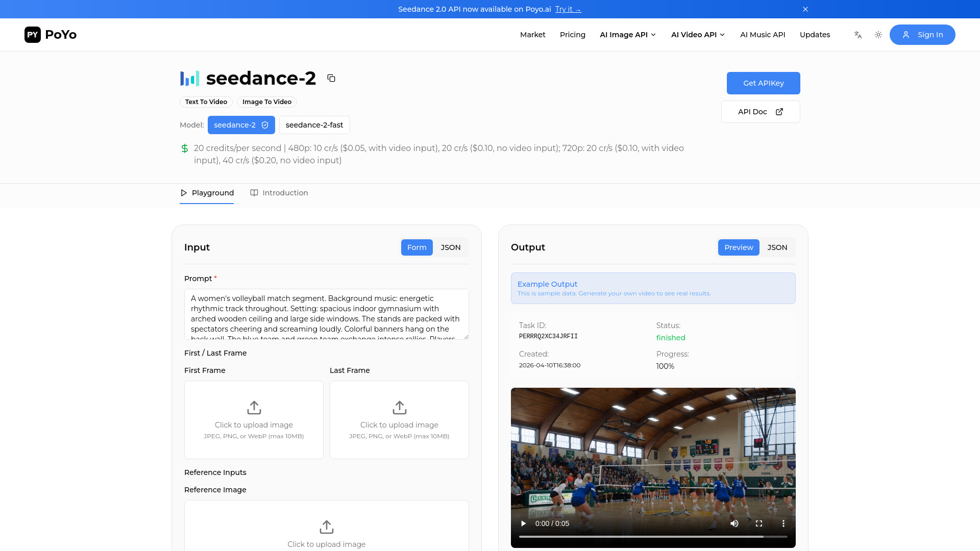Screen dimensions: 980x551
Task: Expand the AI Image API dropdown
Action: (x=627, y=35)
